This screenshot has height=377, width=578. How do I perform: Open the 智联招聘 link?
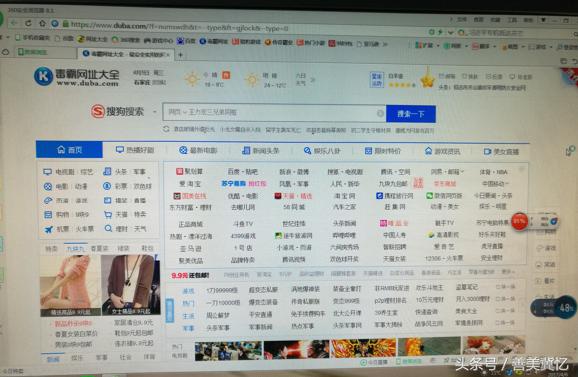[x=394, y=247]
